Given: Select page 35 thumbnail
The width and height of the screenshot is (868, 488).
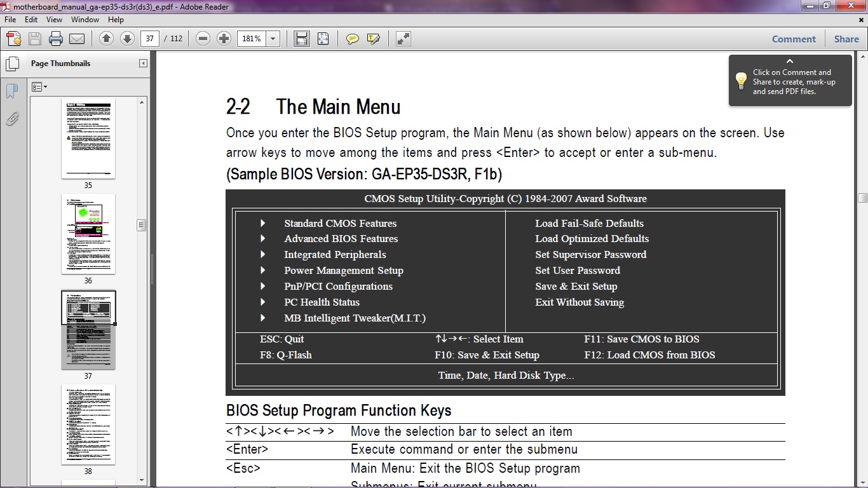Looking at the screenshot, I should point(88,139).
